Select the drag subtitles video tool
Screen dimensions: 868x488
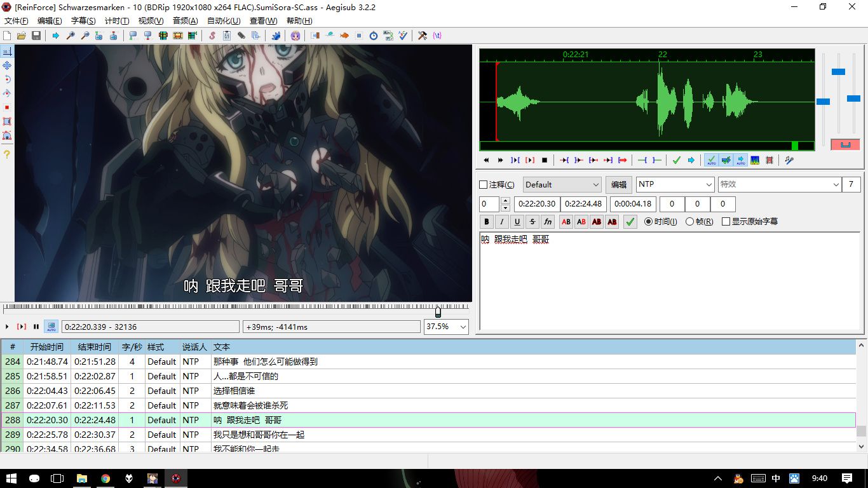pos(7,65)
